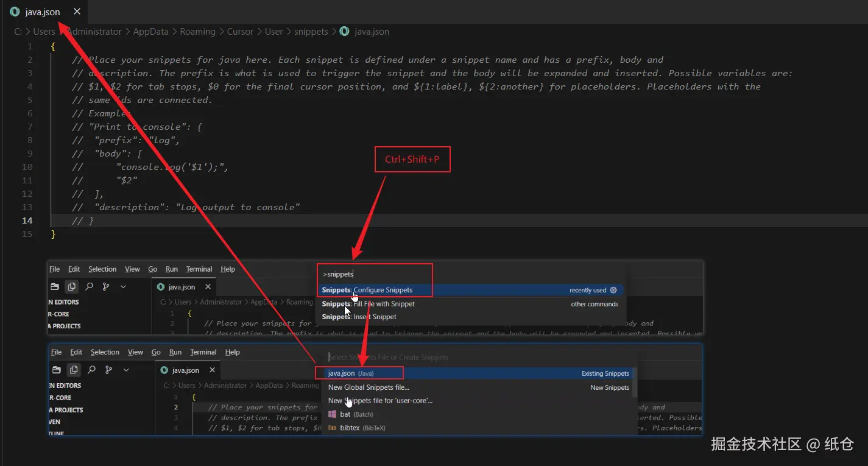
Task: Select the java.json tab in main editor
Action: tap(43, 12)
